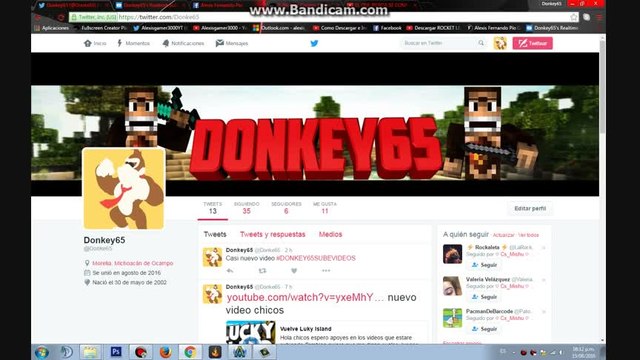
Task: Open the Fullscreen Creator bookmark
Action: pos(100,28)
